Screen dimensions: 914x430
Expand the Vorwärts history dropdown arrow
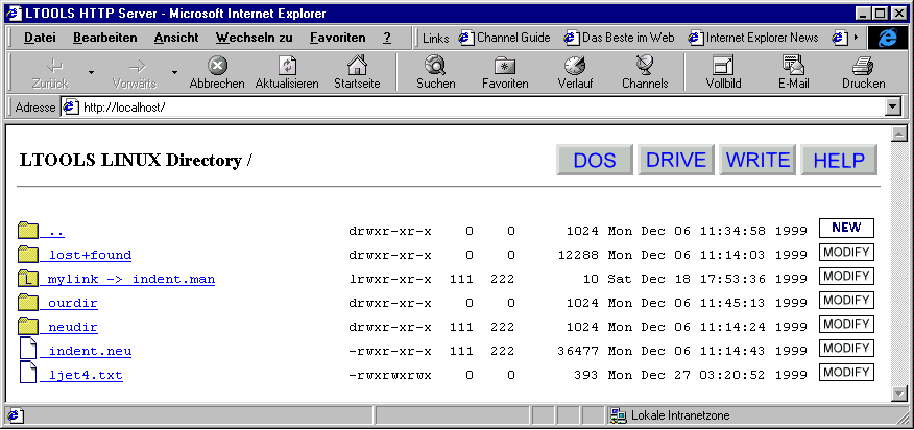click(173, 72)
